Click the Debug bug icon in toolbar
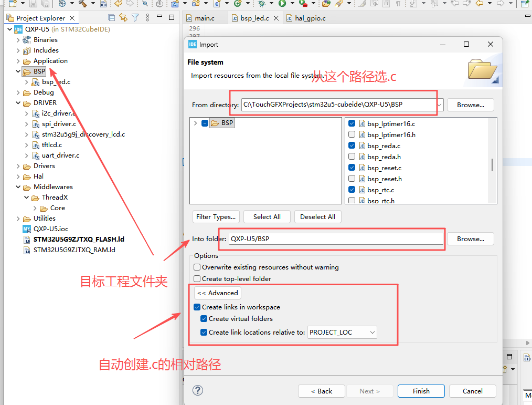Image resolution: width=532 pixels, height=405 pixels. [x=261, y=4]
